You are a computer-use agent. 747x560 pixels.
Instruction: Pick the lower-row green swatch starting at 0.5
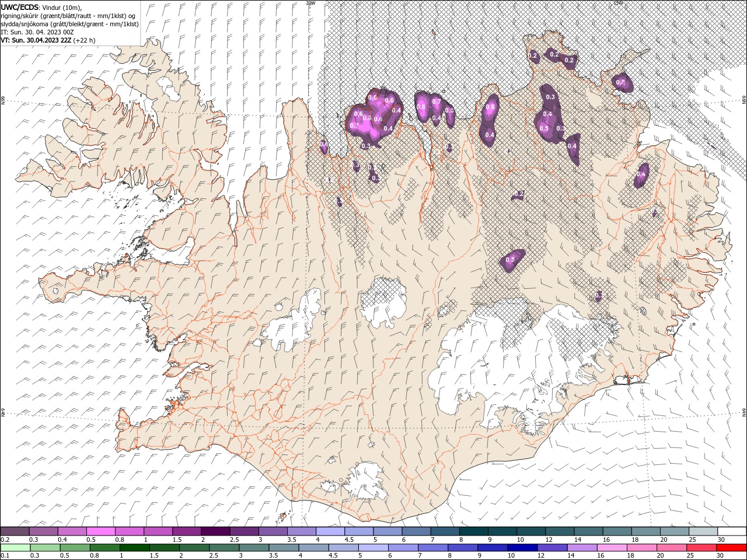coord(76,548)
